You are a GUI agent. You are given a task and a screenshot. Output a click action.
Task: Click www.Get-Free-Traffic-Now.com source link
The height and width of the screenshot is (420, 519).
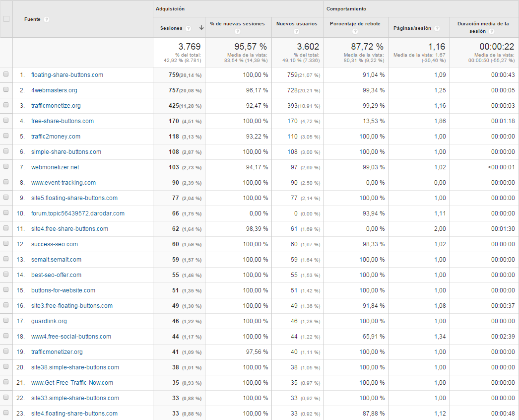pos(72,383)
